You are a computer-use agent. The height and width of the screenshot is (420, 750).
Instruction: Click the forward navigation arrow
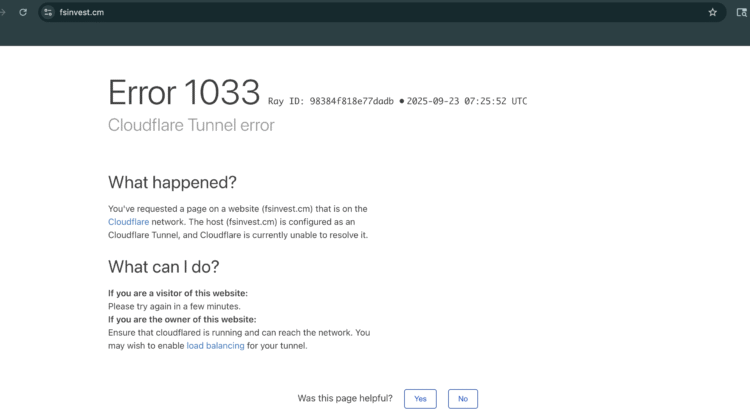(3, 12)
